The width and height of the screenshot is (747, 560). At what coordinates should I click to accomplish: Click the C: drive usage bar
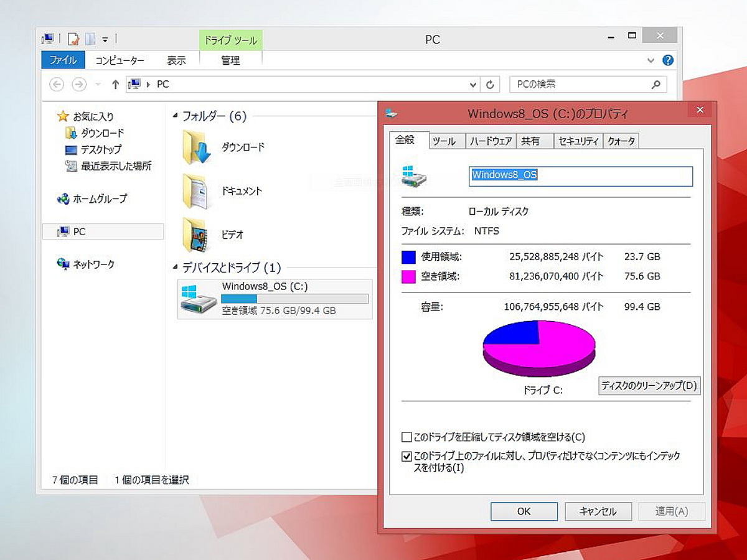294,299
